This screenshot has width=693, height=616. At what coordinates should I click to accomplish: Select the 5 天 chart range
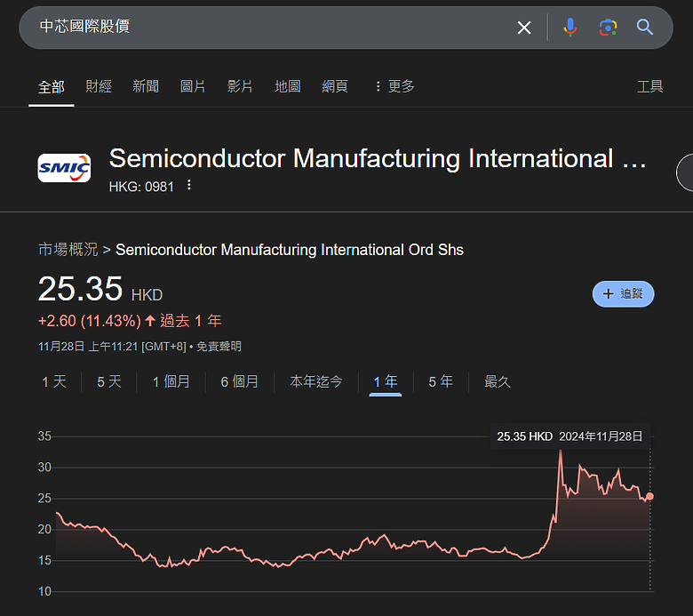[x=109, y=381]
